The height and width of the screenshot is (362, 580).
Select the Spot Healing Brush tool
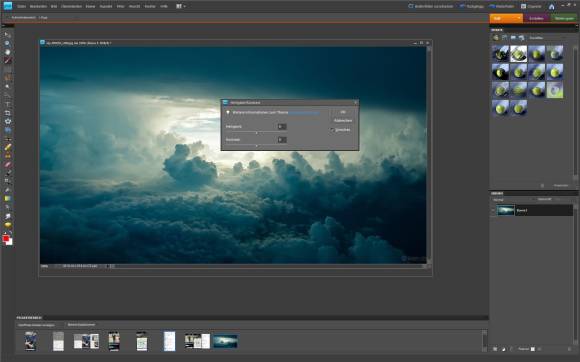7,147
